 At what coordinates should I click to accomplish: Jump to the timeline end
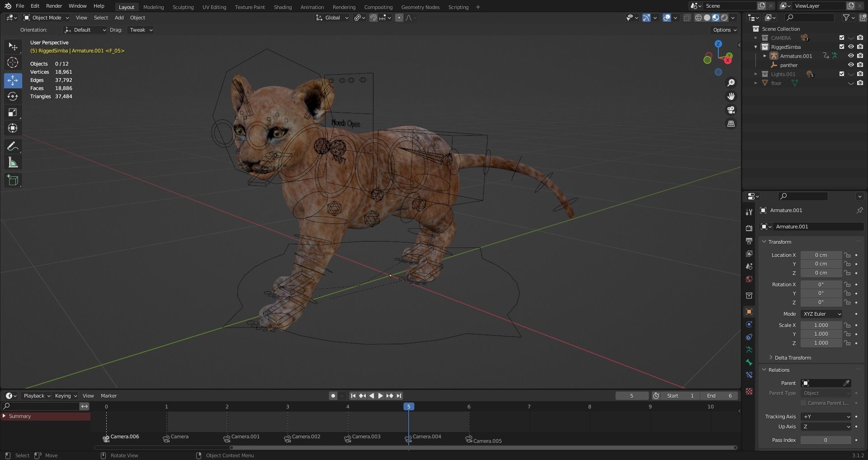399,396
